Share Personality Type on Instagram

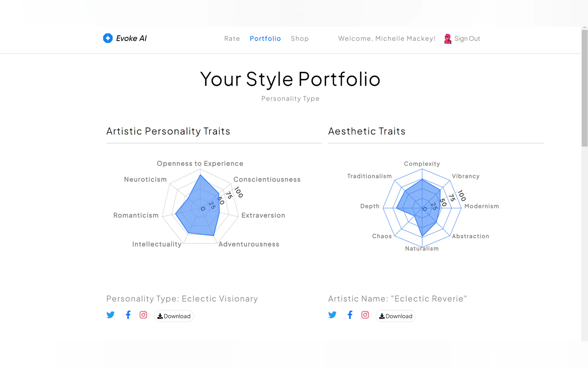tap(143, 315)
